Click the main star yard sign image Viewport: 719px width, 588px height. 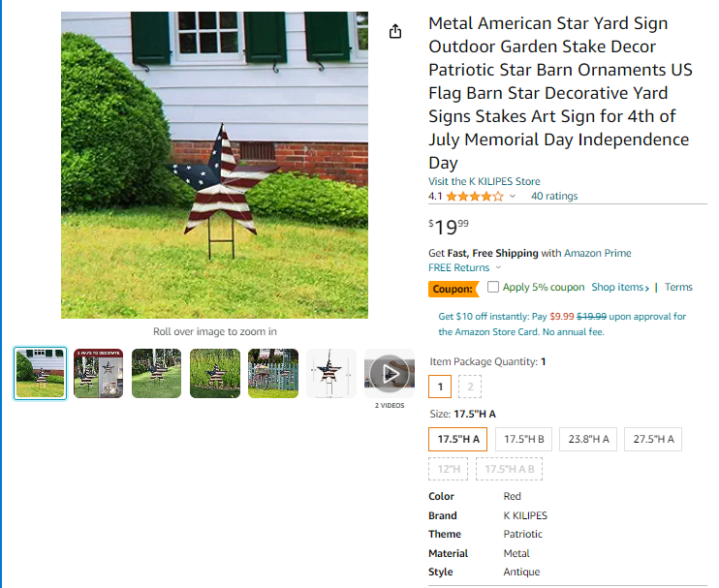(x=214, y=165)
